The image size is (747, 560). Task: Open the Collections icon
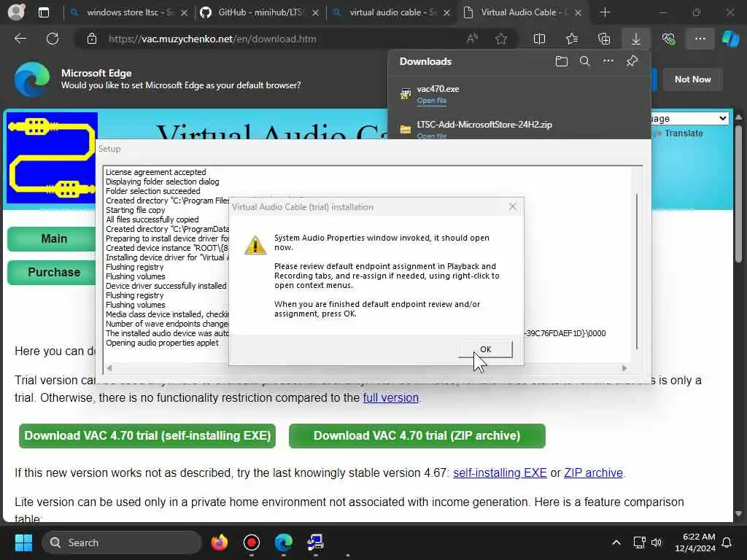point(603,39)
